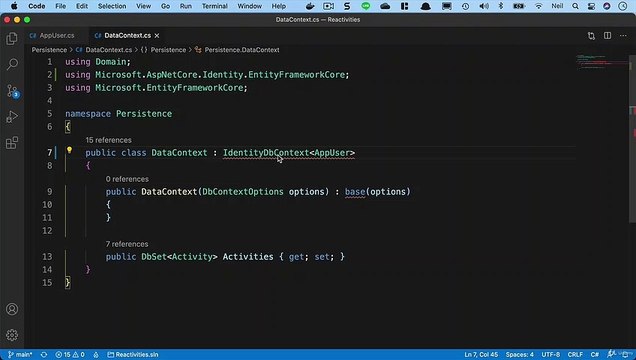Screen dimensions: 636x360
Task: Open the 7 references code lens
Action: click(x=127, y=244)
